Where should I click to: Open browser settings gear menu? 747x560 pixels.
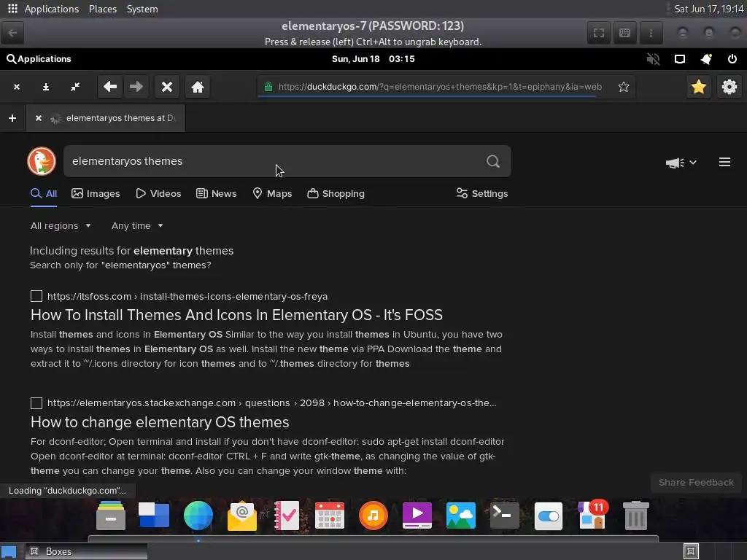coord(729,87)
